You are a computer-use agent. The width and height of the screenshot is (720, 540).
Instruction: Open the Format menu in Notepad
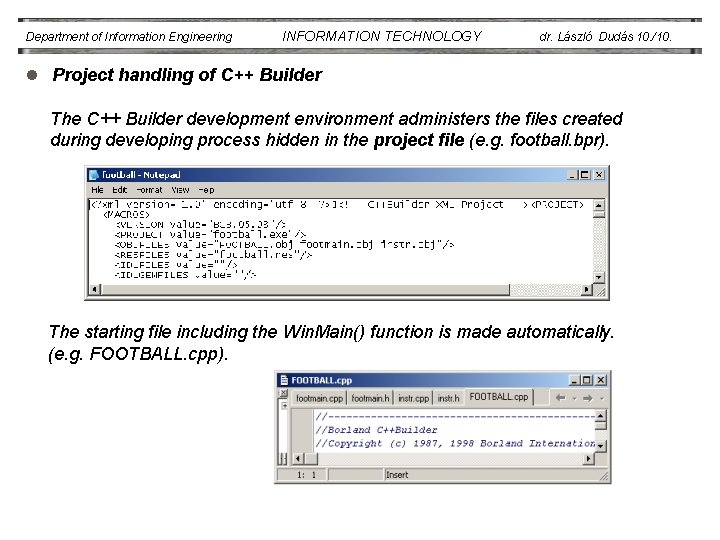(149, 190)
